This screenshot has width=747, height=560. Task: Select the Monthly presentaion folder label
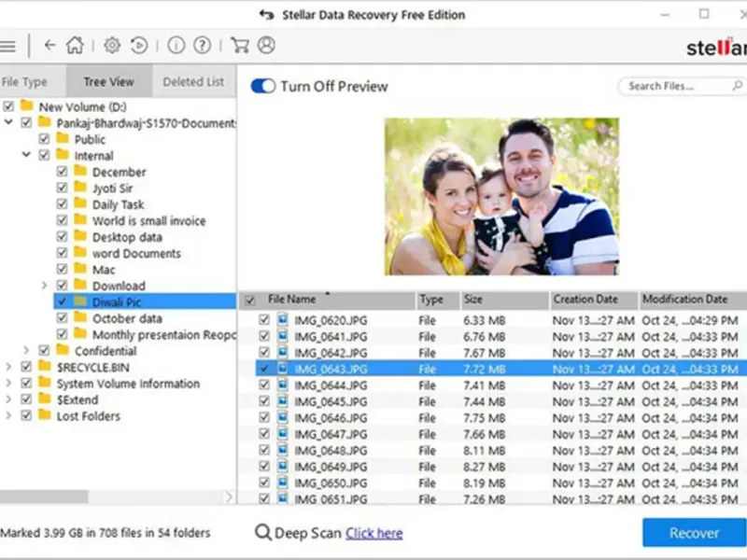coord(164,335)
